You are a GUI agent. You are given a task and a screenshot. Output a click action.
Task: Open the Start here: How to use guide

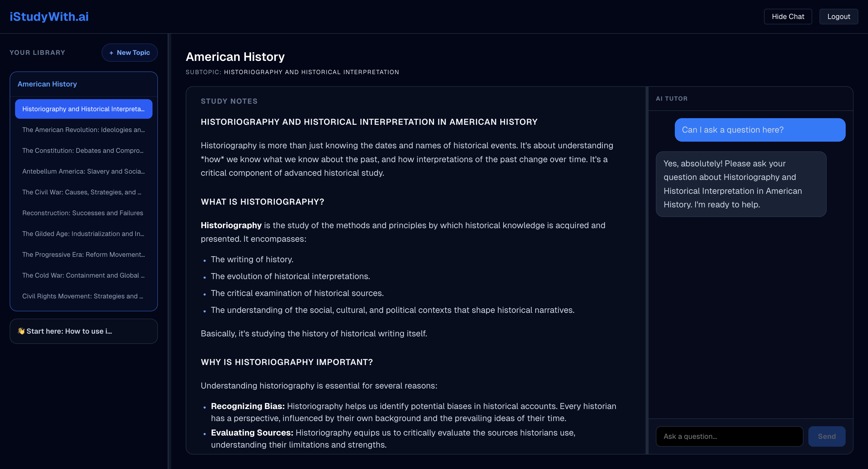(83, 331)
